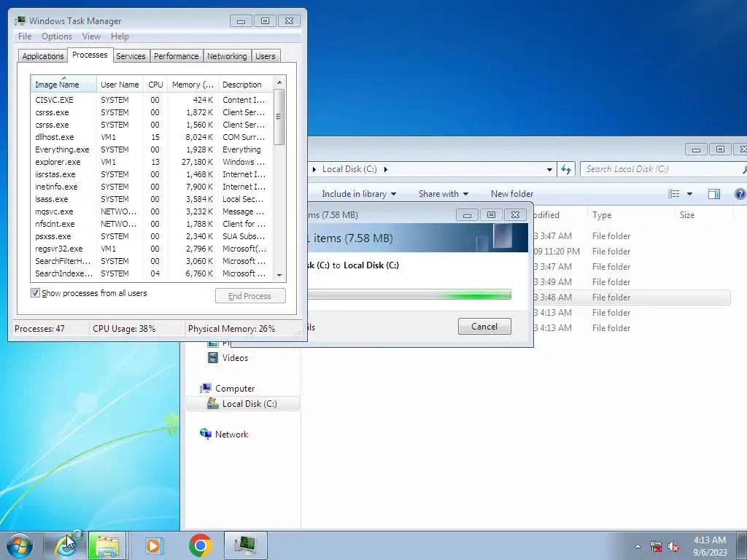Expand the arrow after Local Disk (C:)
This screenshot has width=747, height=560.
tap(385, 169)
